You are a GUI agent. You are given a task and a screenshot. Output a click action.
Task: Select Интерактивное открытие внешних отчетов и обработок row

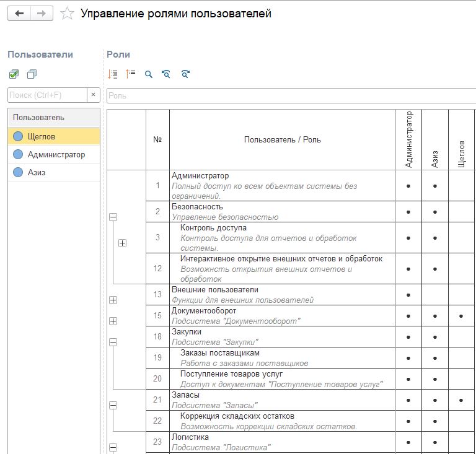point(283,269)
